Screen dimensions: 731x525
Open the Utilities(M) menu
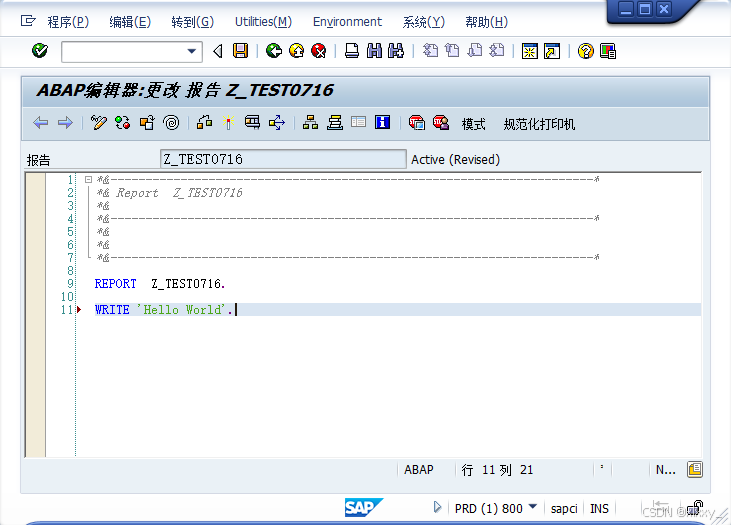point(263,22)
